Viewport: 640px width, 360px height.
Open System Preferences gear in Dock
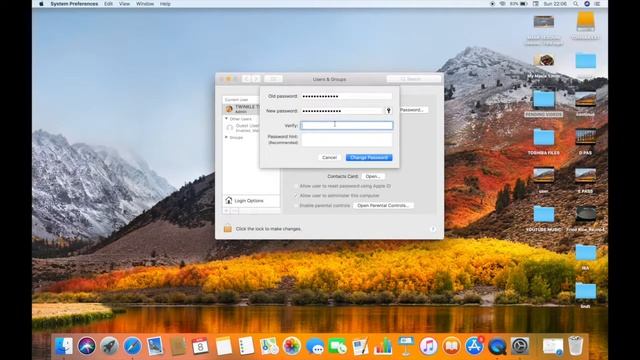coord(520,347)
